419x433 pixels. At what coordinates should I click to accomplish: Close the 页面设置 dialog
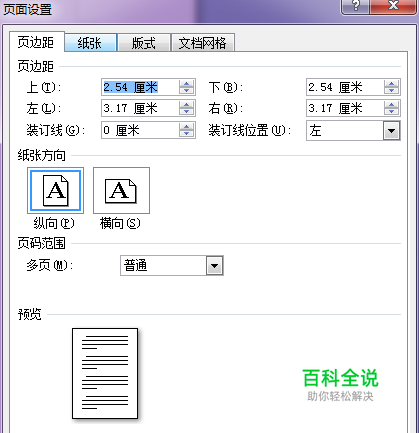(x=394, y=6)
